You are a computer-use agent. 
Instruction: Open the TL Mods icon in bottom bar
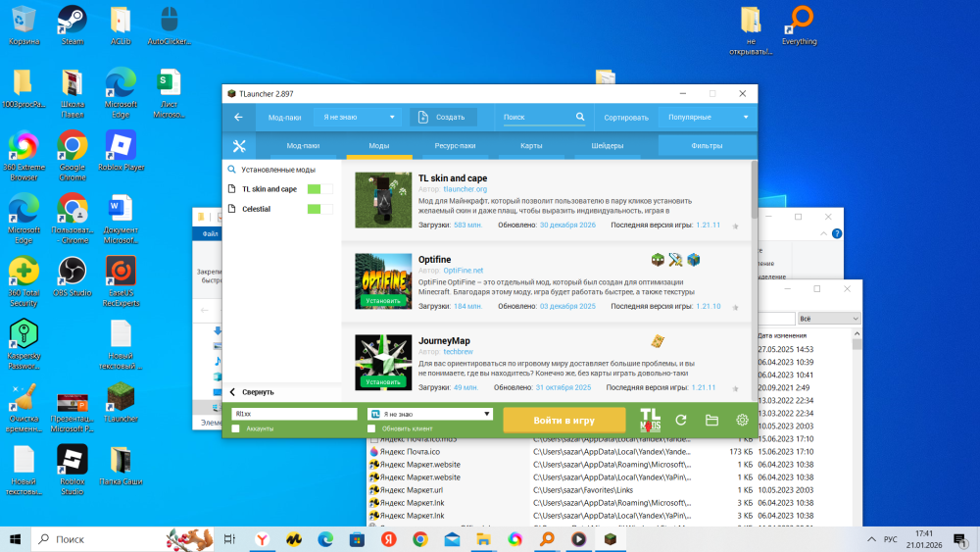click(650, 420)
